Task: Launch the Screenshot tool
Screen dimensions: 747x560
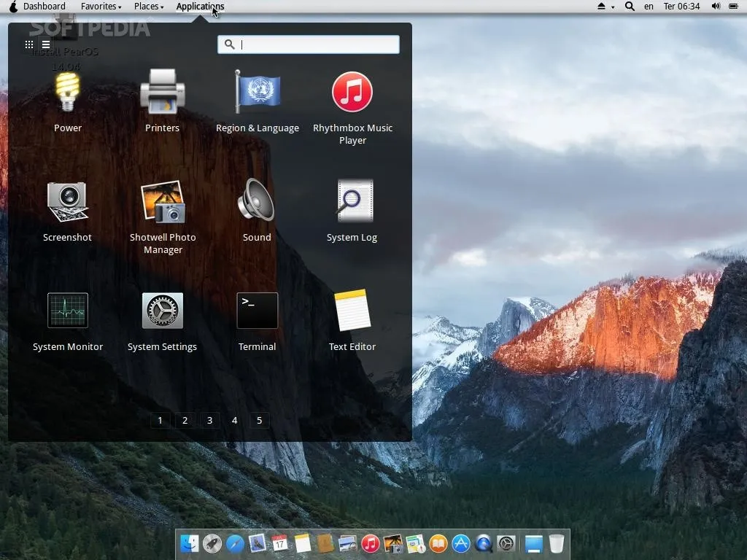Action: (x=68, y=202)
